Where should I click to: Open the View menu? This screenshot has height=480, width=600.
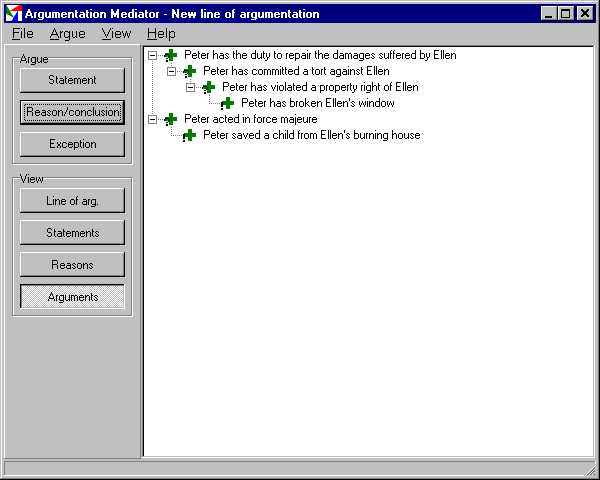coord(116,34)
